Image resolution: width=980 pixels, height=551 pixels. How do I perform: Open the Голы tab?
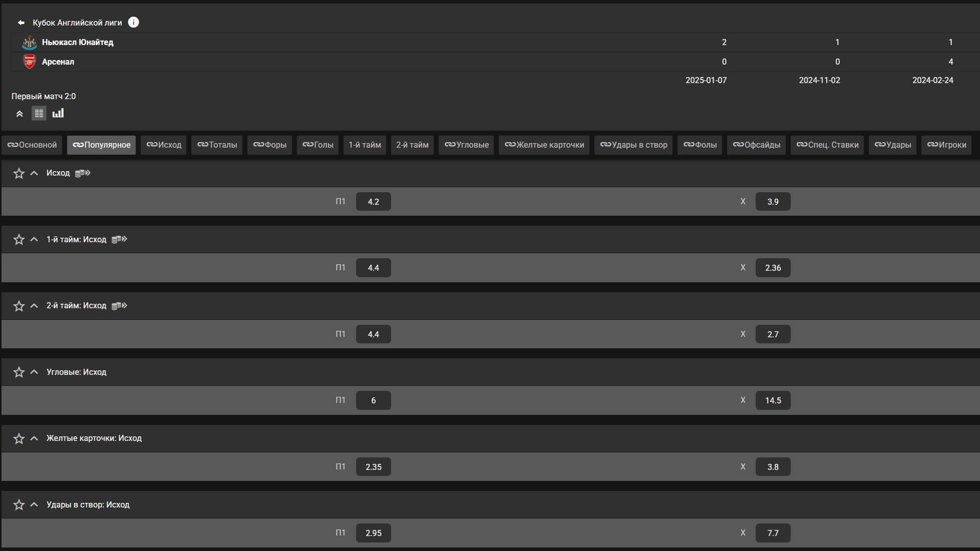(x=317, y=145)
